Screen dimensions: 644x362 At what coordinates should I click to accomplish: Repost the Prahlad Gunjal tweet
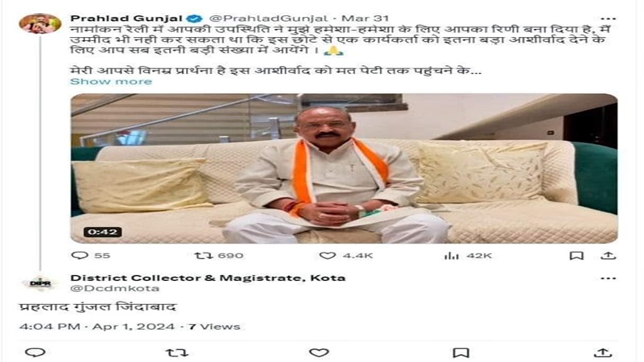(219, 255)
